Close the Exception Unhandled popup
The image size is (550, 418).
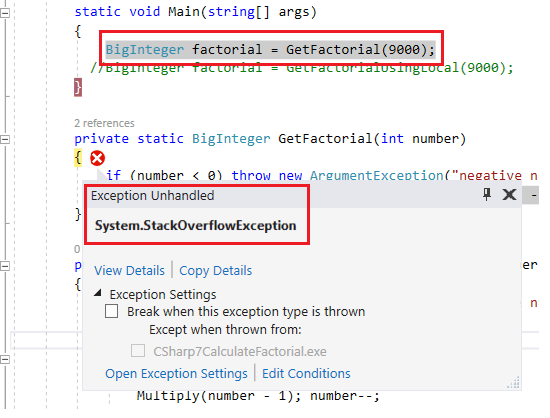[x=509, y=194]
